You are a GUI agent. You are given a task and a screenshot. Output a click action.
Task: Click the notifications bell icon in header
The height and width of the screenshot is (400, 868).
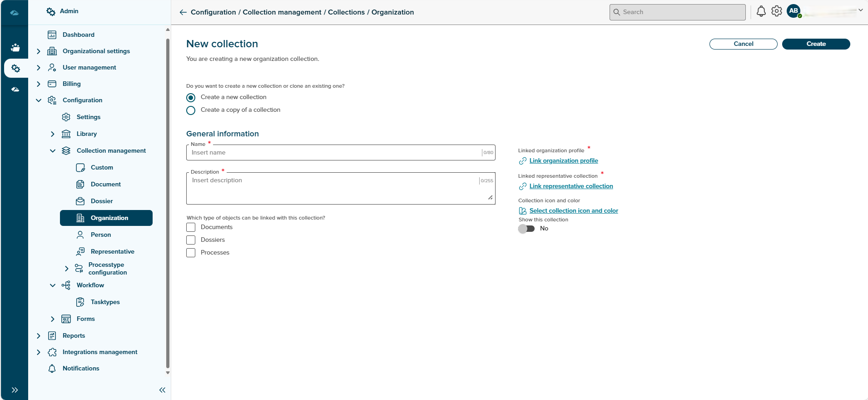761,11
